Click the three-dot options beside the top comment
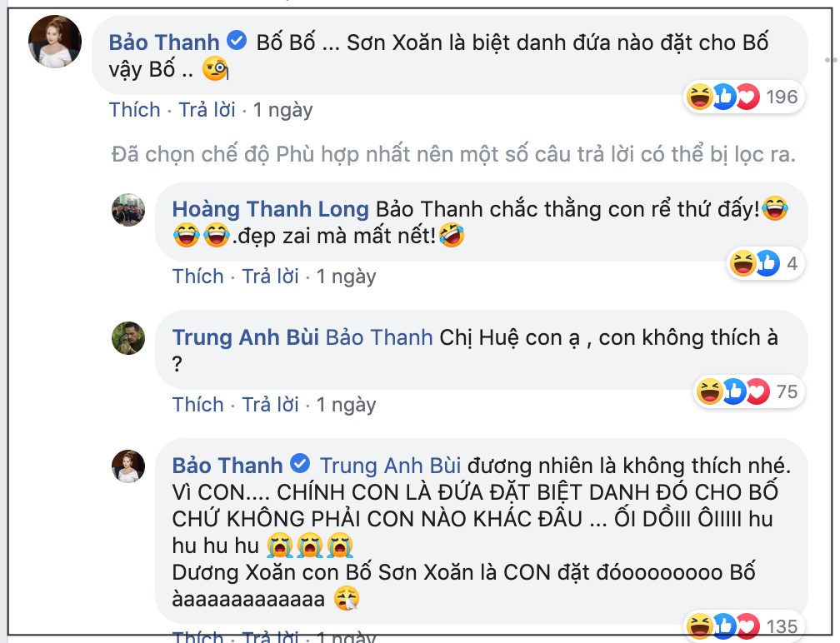The width and height of the screenshot is (840, 643). [x=831, y=60]
